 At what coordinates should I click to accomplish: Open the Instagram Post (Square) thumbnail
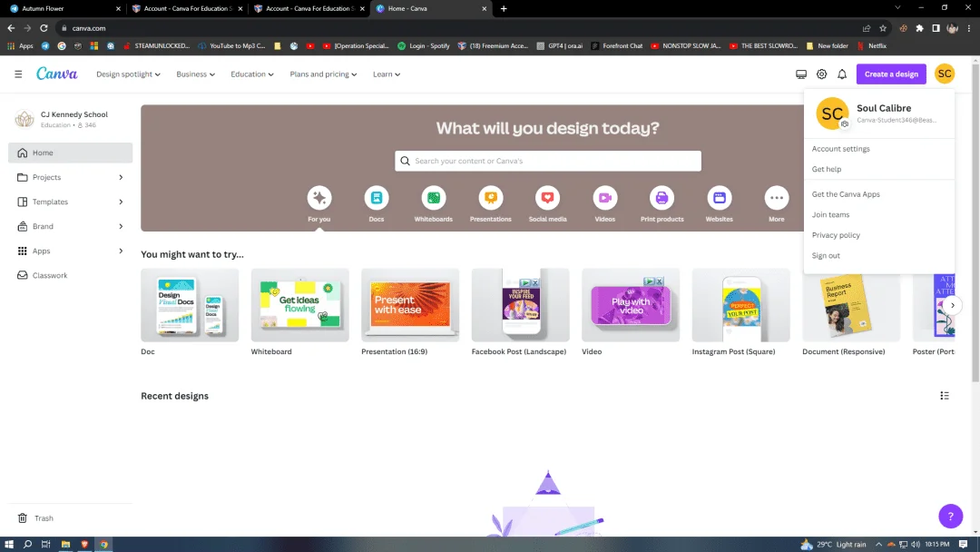(x=740, y=305)
